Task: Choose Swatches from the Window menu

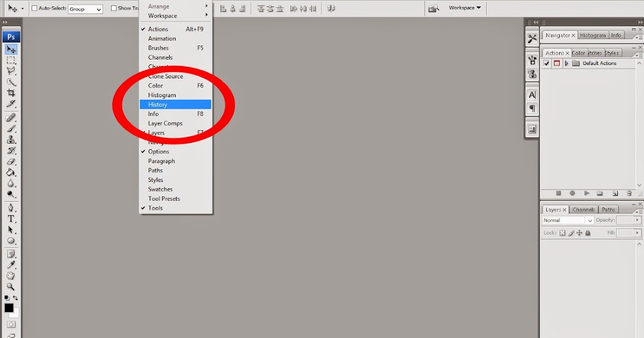Action: tap(176, 189)
